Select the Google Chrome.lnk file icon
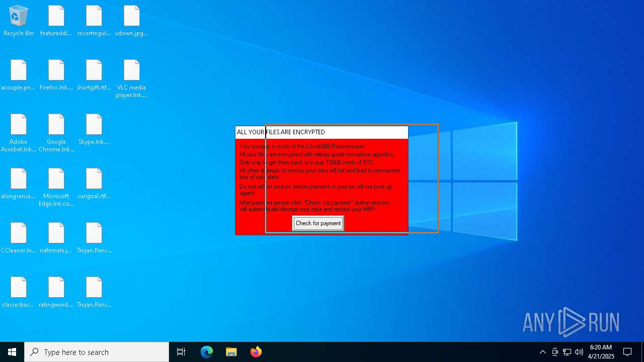The image size is (644, 362). (x=56, y=133)
